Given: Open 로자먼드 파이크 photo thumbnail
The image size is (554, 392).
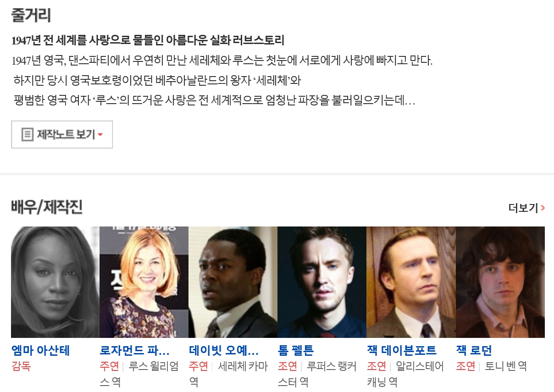Looking at the screenshot, I should (144, 282).
